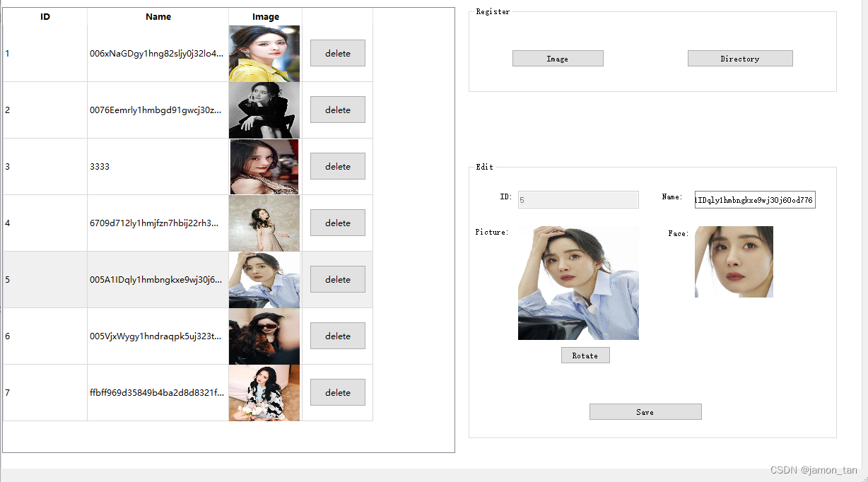
Task: Click the disabled ID field showing 5
Action: pyautogui.click(x=578, y=200)
